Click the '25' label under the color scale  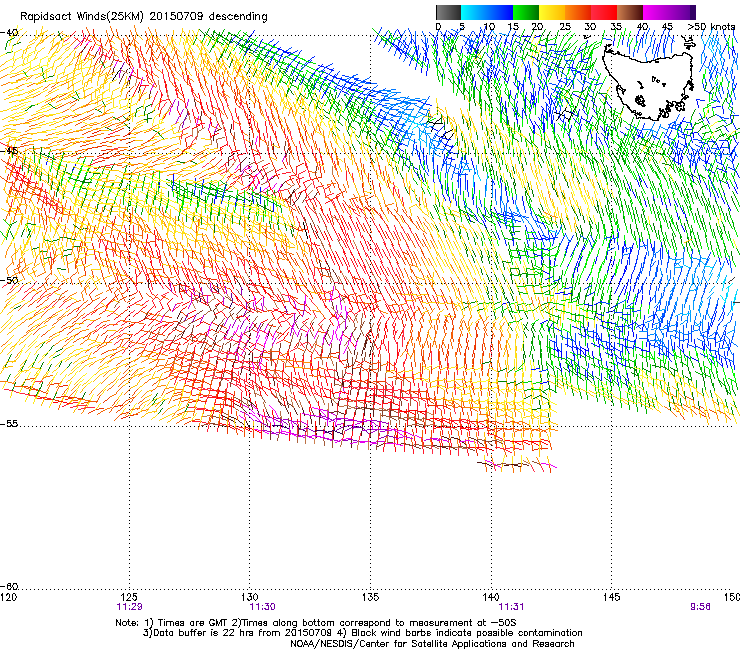click(x=564, y=26)
